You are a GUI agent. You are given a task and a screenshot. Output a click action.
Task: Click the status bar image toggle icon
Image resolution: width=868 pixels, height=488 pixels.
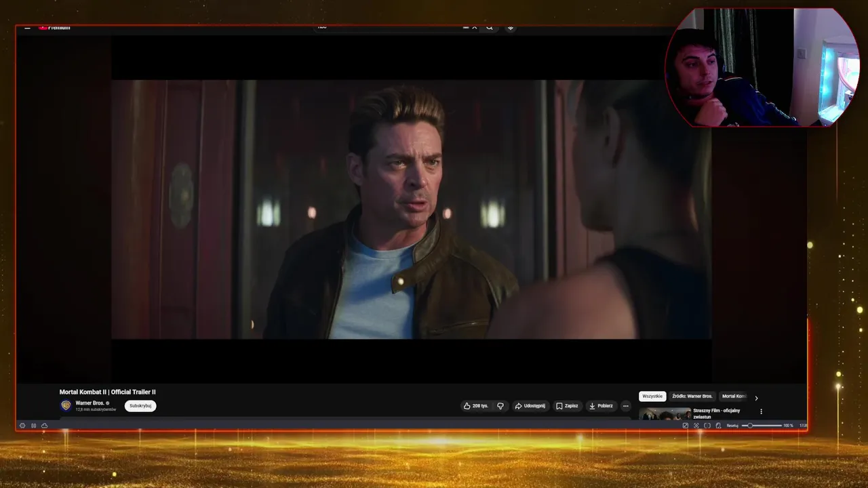click(x=685, y=426)
